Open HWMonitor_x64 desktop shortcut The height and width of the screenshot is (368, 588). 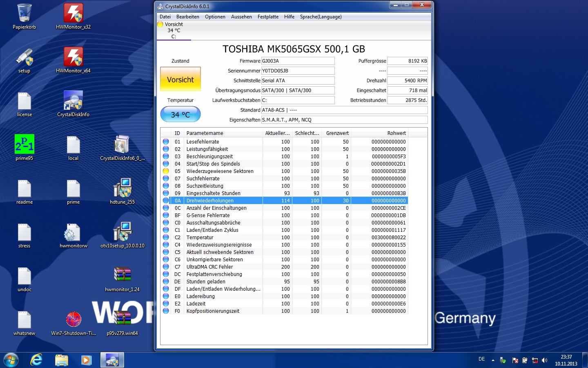[73, 60]
